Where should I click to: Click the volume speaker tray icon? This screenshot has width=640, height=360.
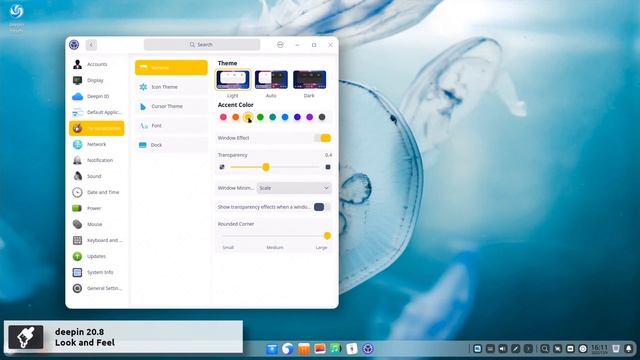point(503,349)
